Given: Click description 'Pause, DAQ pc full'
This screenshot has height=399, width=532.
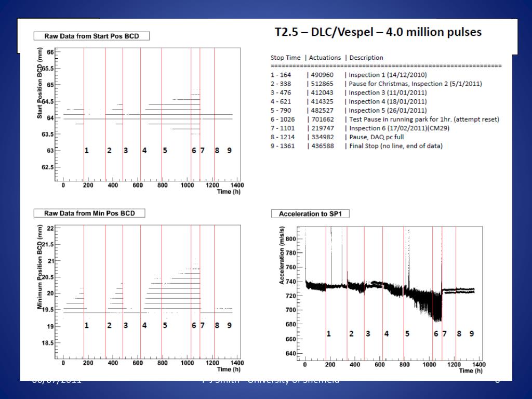Looking at the screenshot, I should coord(376,137).
